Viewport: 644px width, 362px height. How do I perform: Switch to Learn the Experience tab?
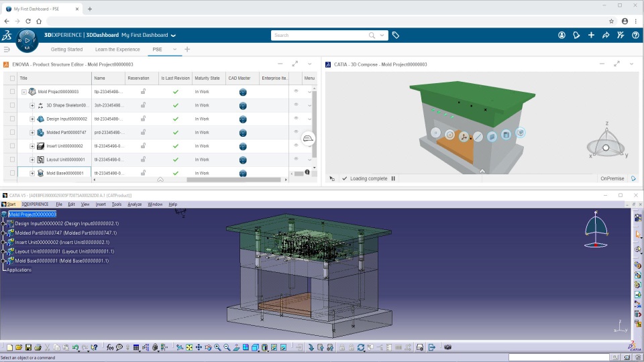pos(117,49)
